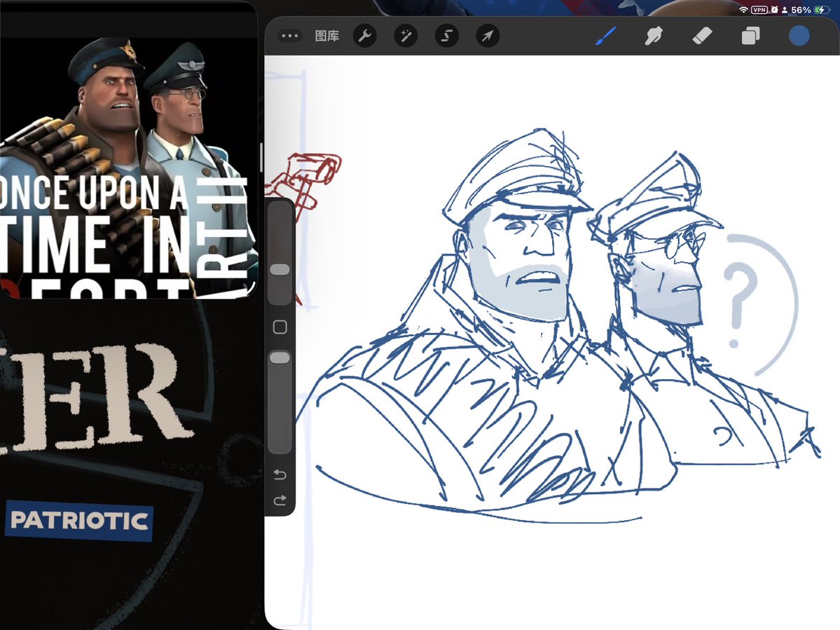
Task: Click the brush size slider handle
Action: click(x=280, y=270)
